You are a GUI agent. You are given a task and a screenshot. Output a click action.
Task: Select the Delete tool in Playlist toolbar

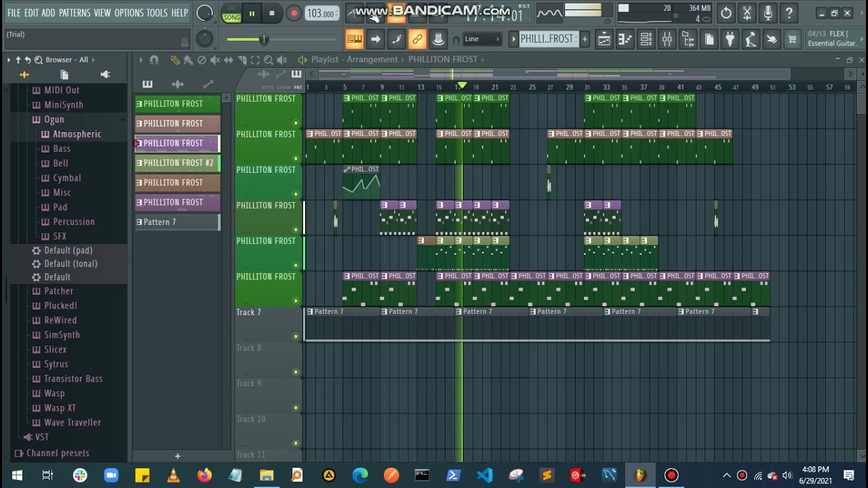pos(201,60)
